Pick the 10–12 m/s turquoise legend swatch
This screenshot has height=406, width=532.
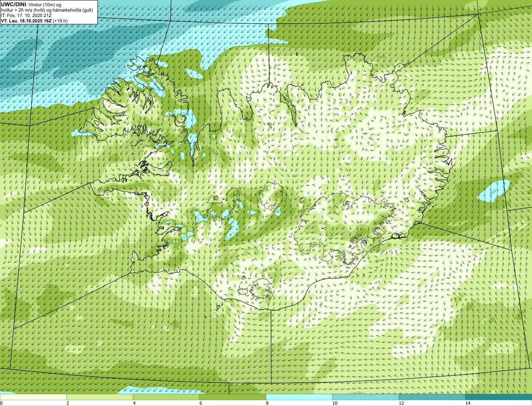[366, 397]
